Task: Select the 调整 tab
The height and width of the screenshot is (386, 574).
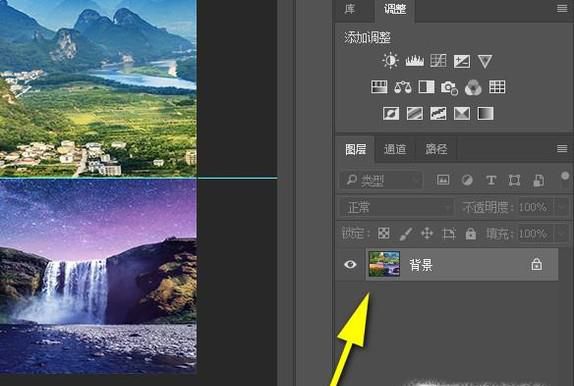Action: click(x=395, y=9)
